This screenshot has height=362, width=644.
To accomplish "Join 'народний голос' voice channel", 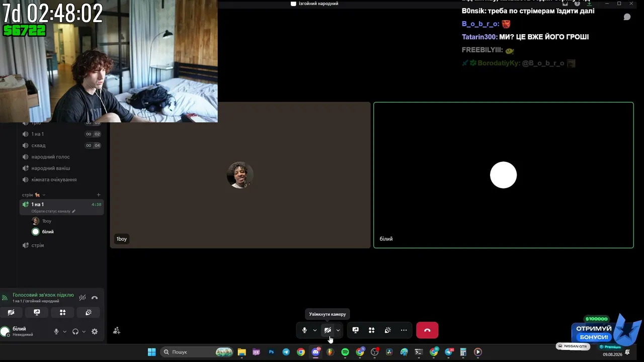I will pos(61,157).
